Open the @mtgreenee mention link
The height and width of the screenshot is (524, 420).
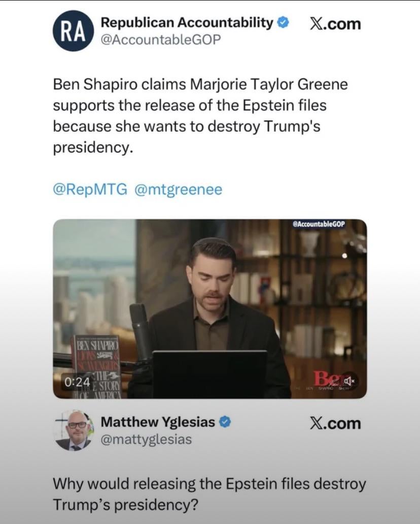pos(178,190)
